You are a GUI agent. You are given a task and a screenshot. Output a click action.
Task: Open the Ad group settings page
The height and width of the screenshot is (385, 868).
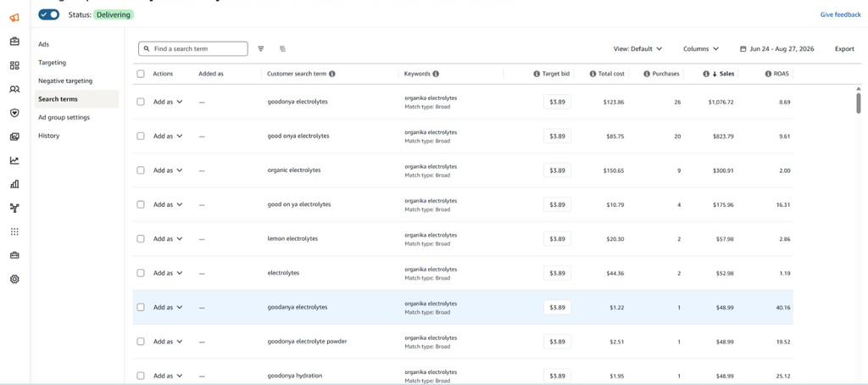point(64,117)
